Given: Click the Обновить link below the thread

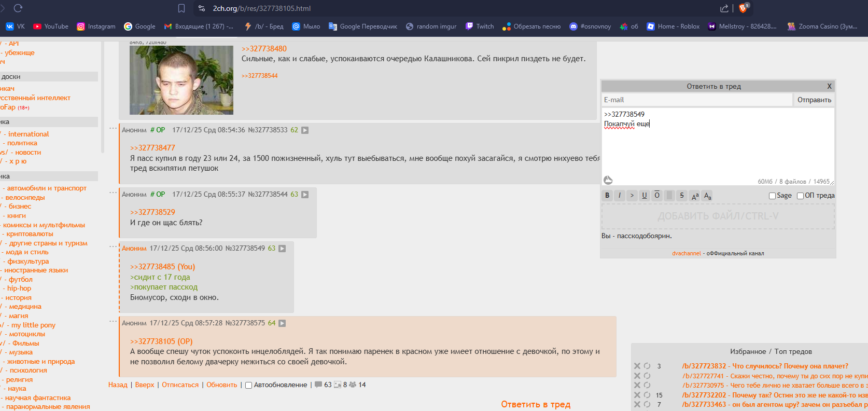Looking at the screenshot, I should tap(222, 385).
